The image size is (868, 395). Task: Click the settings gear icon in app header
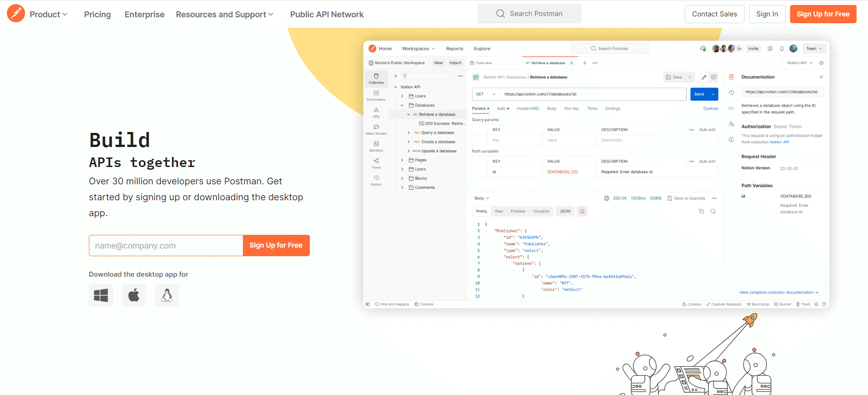[770, 49]
